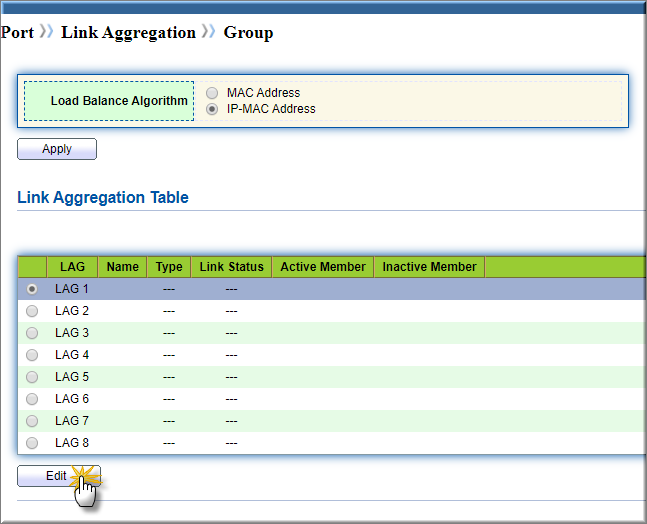Click the Name column header
The image size is (647, 524).
point(122,267)
